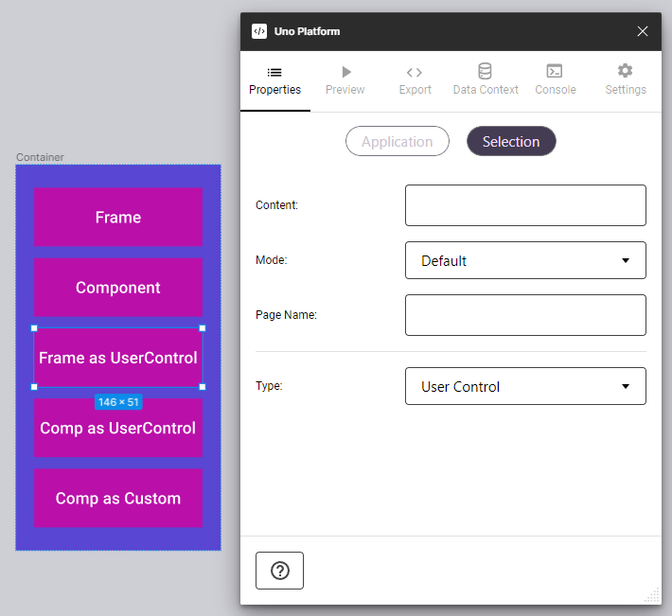The width and height of the screenshot is (672, 616).
Task: Open the Settings tab
Action: coord(626,81)
